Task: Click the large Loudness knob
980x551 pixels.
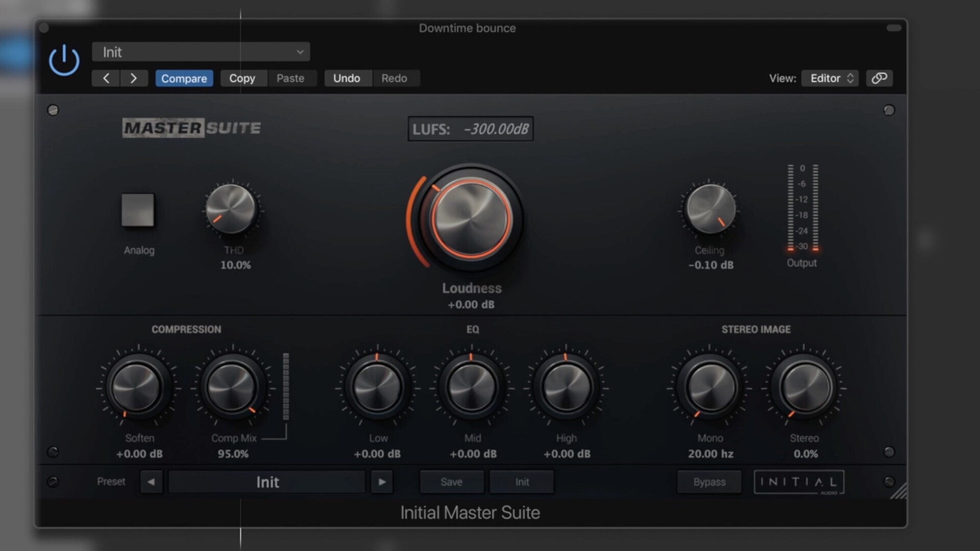Action: [471, 218]
